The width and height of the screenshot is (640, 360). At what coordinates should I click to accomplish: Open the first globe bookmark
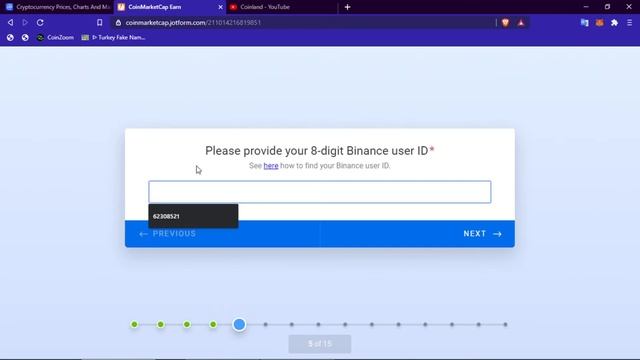click(10, 38)
